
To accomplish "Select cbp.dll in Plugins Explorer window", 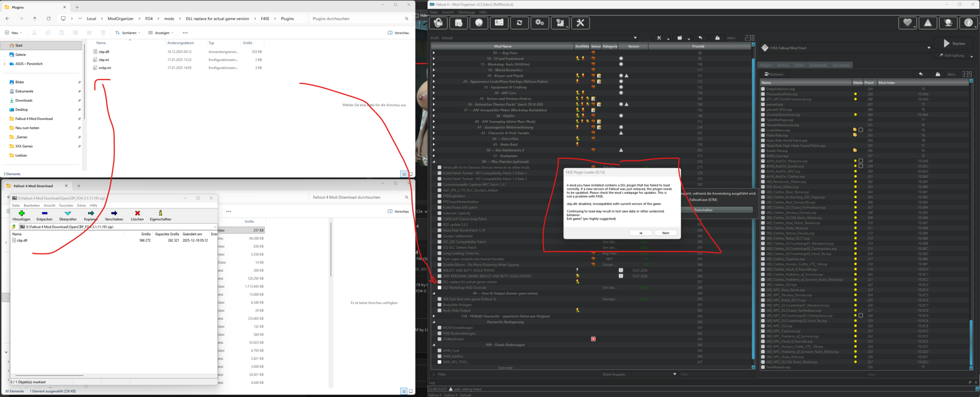I will point(104,52).
